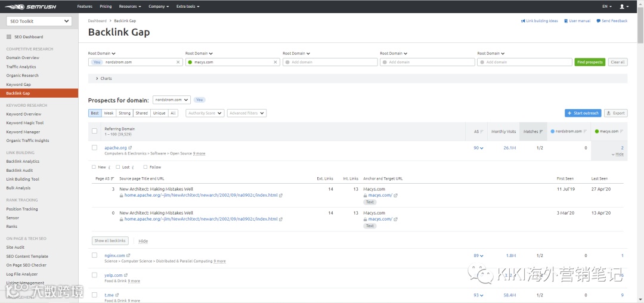This screenshot has height=303, width=644.
Task: Open t.me external link icon
Action: 117,295
